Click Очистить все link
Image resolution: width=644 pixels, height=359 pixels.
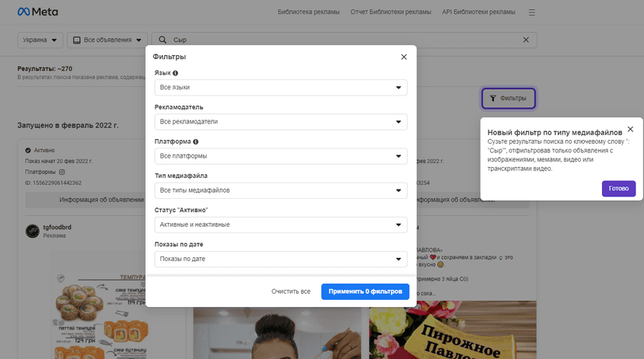pos(291,291)
